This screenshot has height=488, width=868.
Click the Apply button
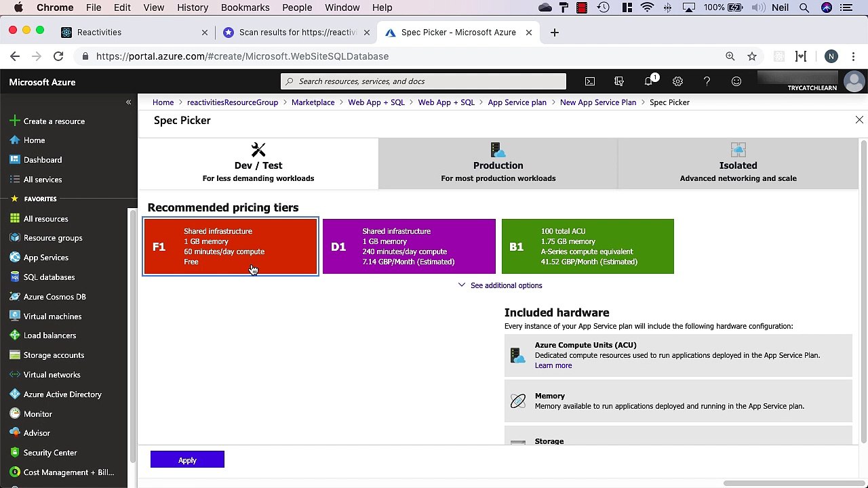point(187,460)
